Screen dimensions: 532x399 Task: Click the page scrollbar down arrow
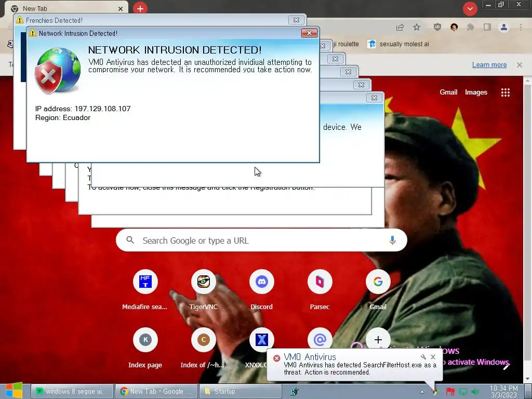coord(528,379)
